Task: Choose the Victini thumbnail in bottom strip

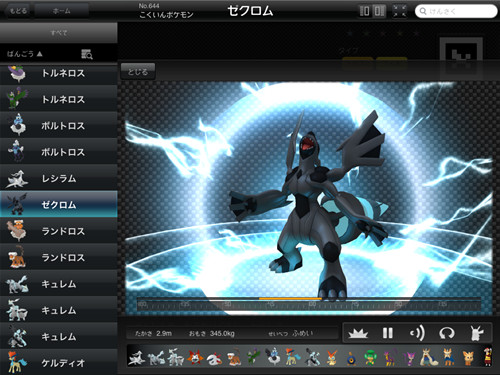Action: coord(331,358)
